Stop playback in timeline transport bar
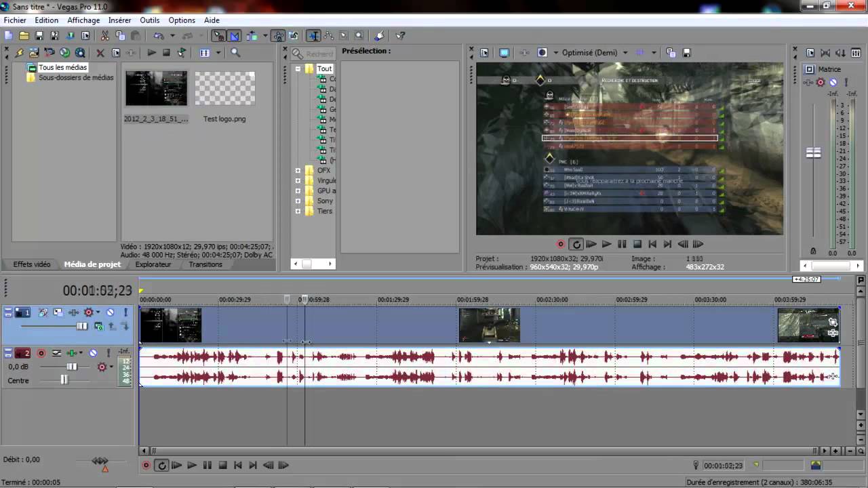 point(222,465)
